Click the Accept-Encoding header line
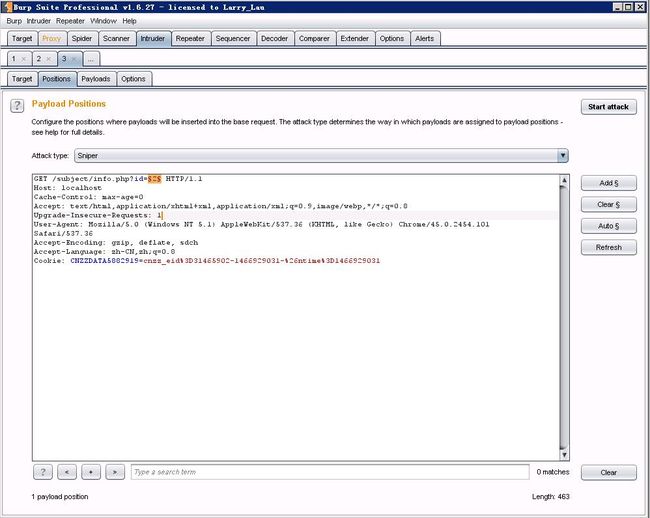 [116, 243]
